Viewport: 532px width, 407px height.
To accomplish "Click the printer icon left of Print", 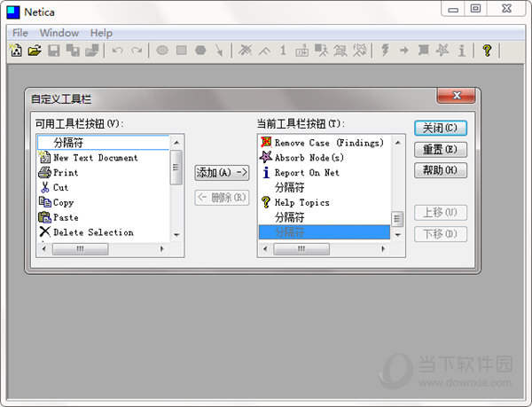I will [45, 172].
